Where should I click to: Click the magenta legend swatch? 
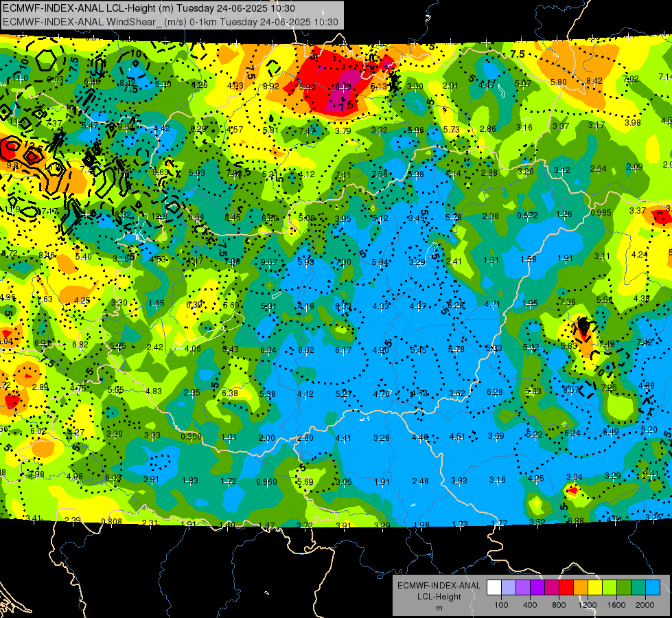(x=552, y=588)
